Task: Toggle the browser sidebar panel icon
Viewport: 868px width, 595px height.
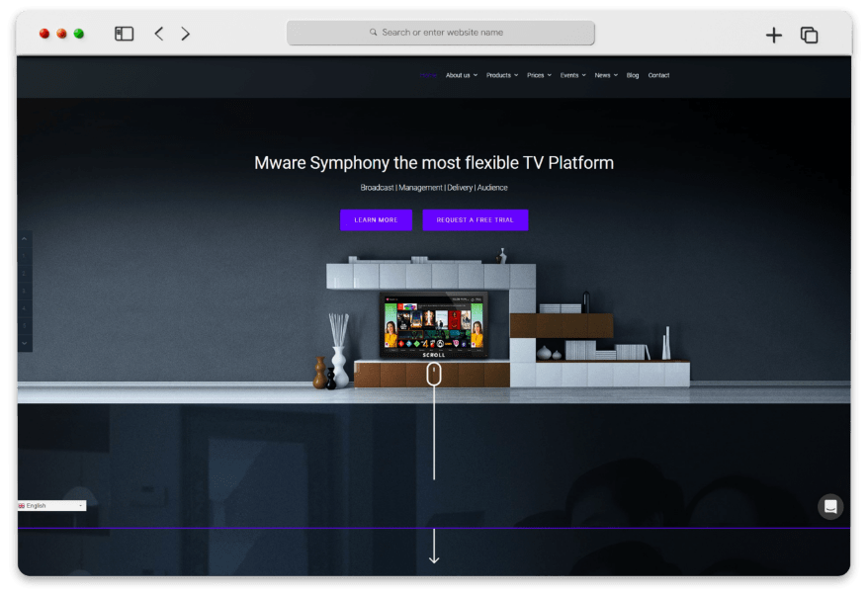Action: pos(124,34)
